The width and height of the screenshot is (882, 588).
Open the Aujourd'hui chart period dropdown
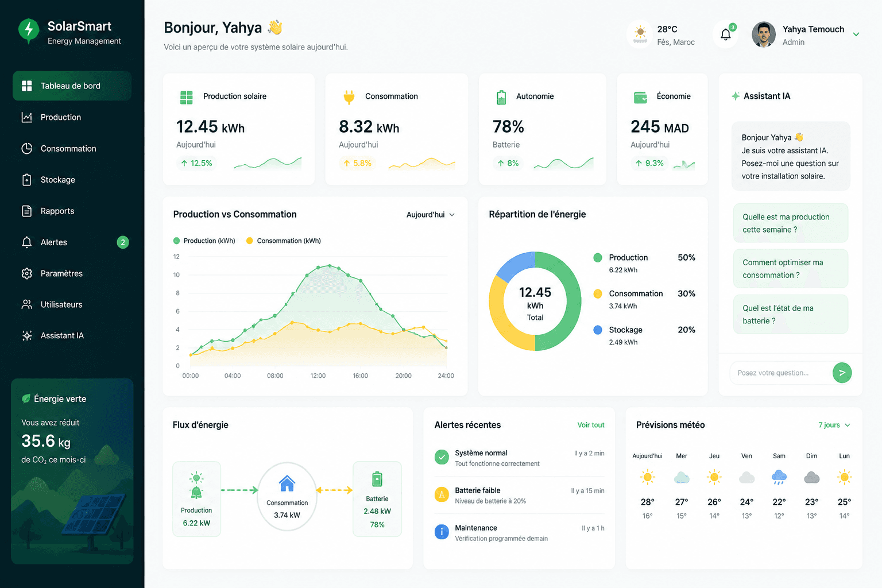click(x=431, y=215)
